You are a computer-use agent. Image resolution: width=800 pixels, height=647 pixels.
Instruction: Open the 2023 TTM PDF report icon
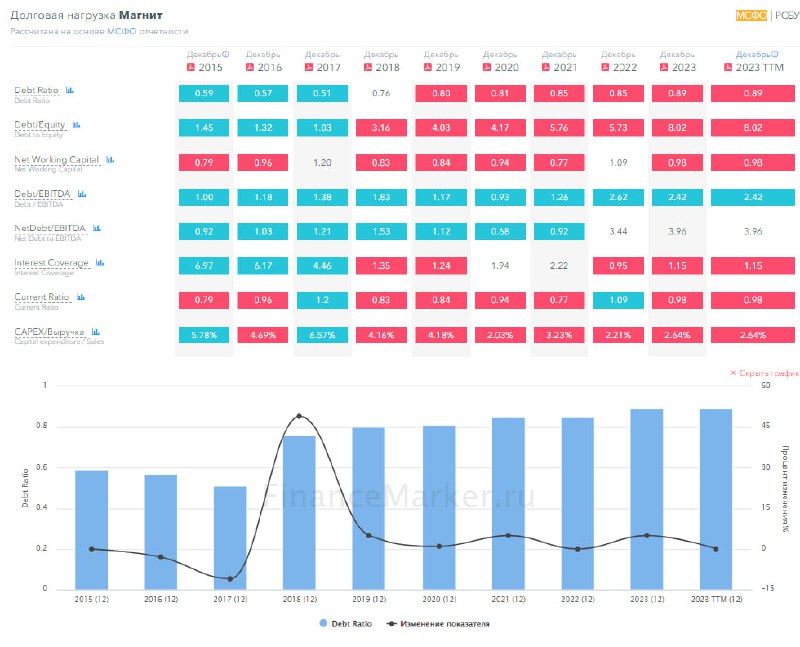coord(728,67)
